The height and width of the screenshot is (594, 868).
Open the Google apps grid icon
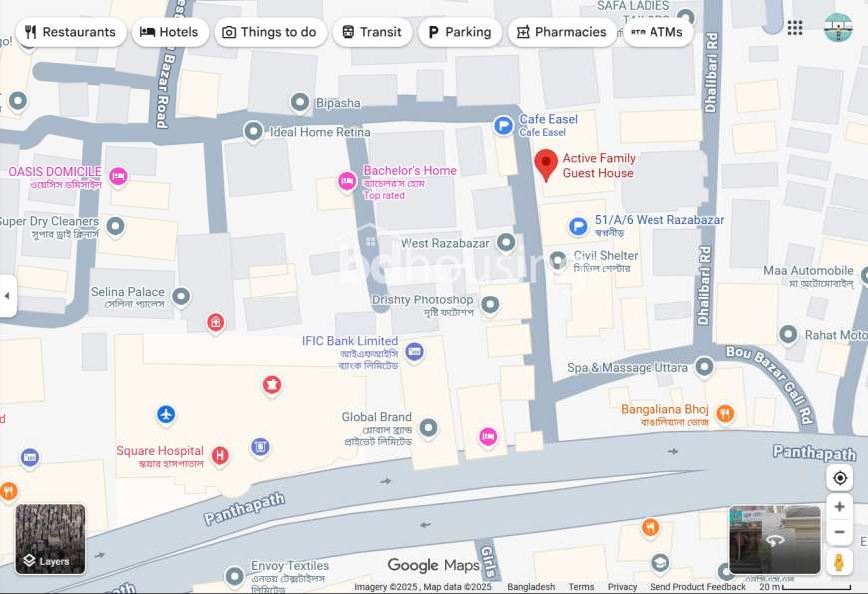coord(795,28)
